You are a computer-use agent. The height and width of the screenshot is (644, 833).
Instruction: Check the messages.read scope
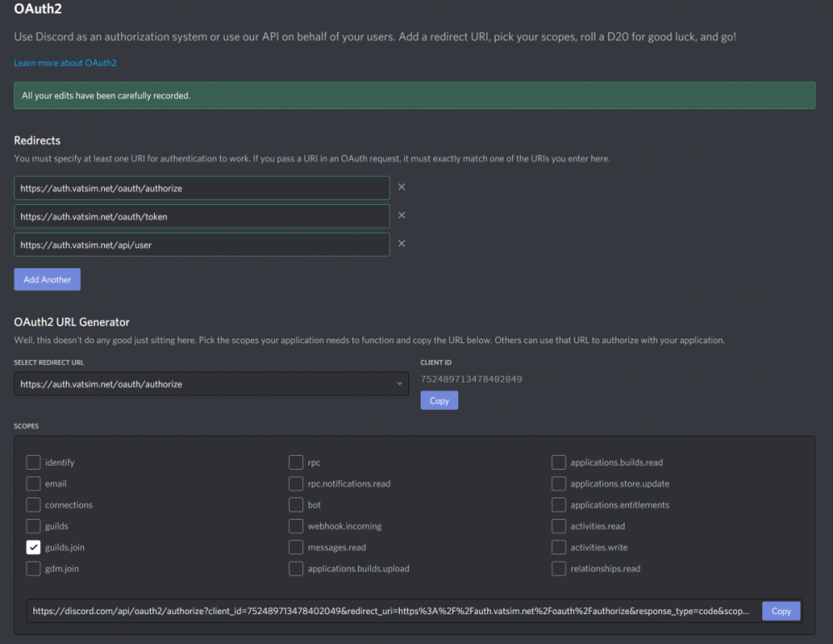pyautogui.click(x=296, y=547)
